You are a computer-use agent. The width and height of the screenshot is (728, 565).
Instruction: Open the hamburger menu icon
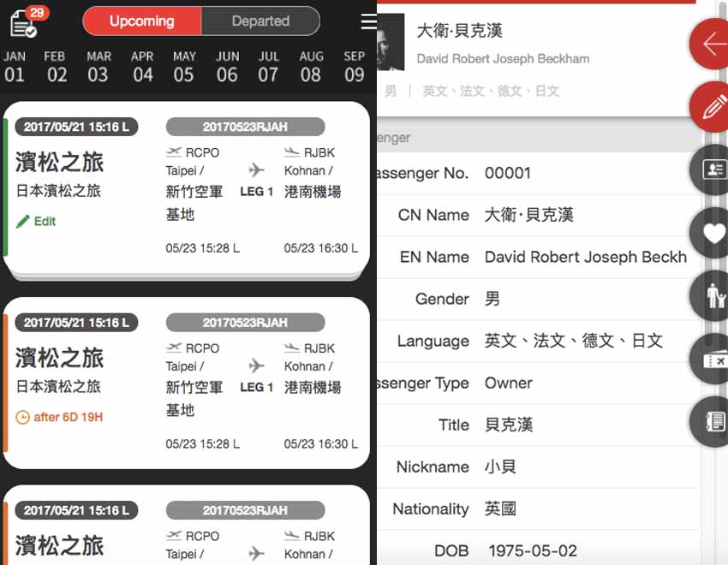point(368,21)
